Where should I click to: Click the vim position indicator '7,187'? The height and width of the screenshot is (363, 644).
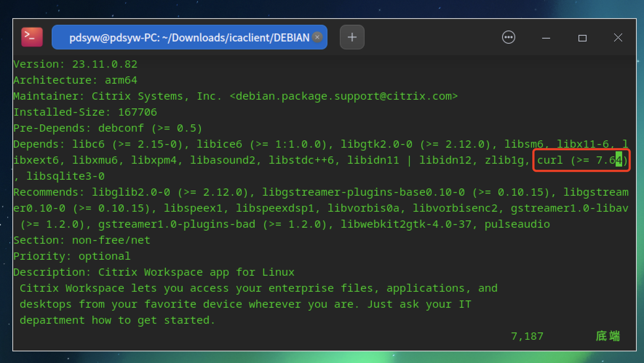click(x=527, y=336)
